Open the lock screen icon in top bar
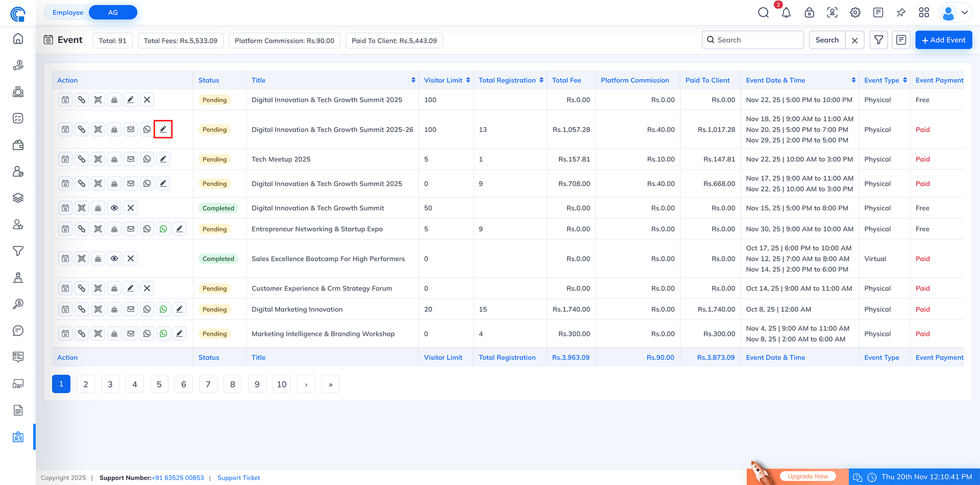Image resolution: width=980 pixels, height=485 pixels. tap(809, 12)
